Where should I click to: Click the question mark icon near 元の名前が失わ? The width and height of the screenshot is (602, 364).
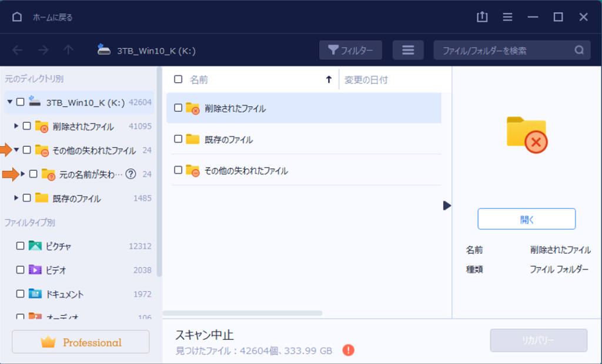(131, 174)
